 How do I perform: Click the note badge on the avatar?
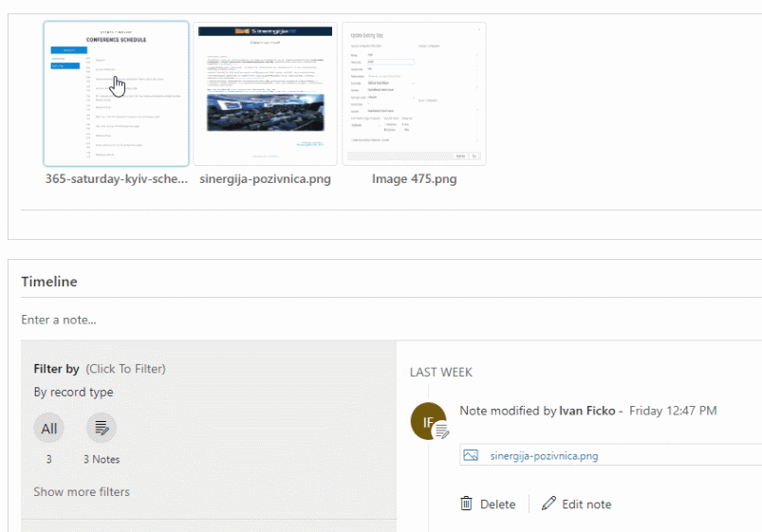pos(441,431)
